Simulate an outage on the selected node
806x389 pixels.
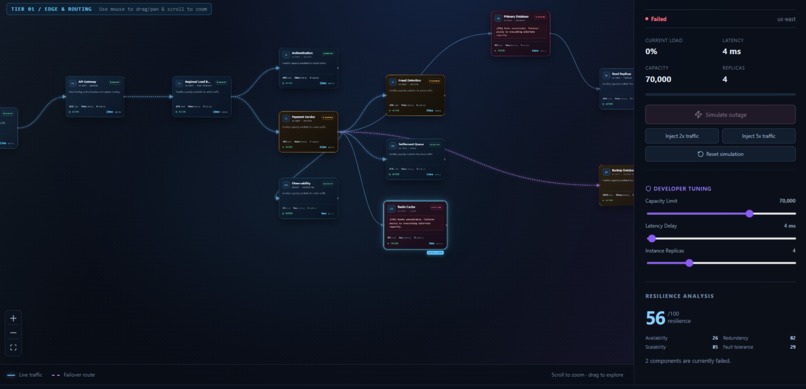(x=720, y=115)
